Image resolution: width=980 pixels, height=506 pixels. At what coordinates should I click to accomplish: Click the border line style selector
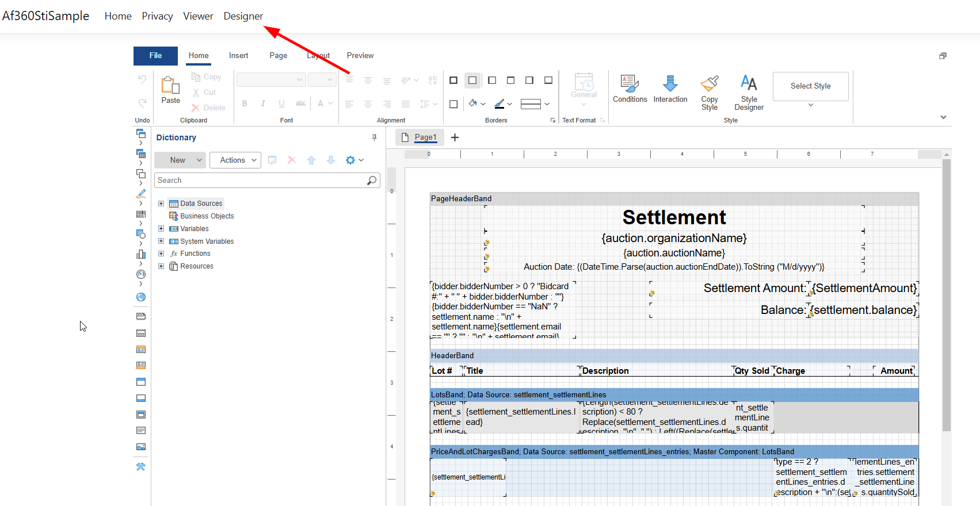click(x=535, y=104)
